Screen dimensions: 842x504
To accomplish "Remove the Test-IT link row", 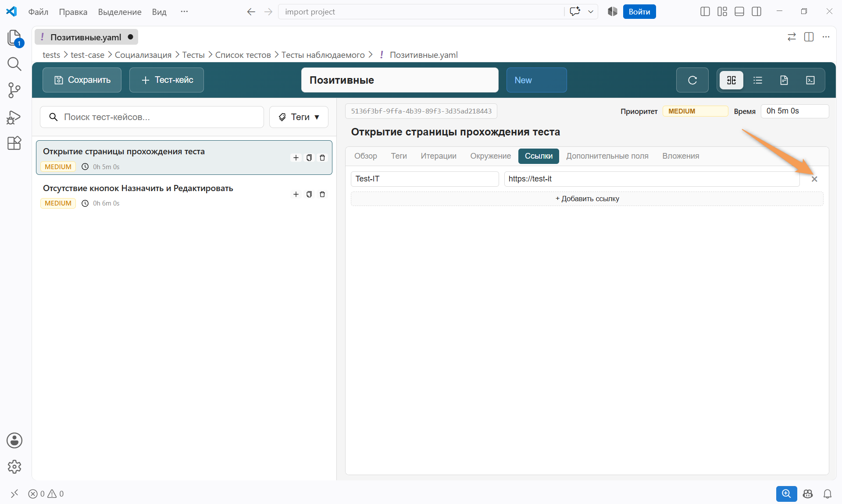I will coord(814,179).
